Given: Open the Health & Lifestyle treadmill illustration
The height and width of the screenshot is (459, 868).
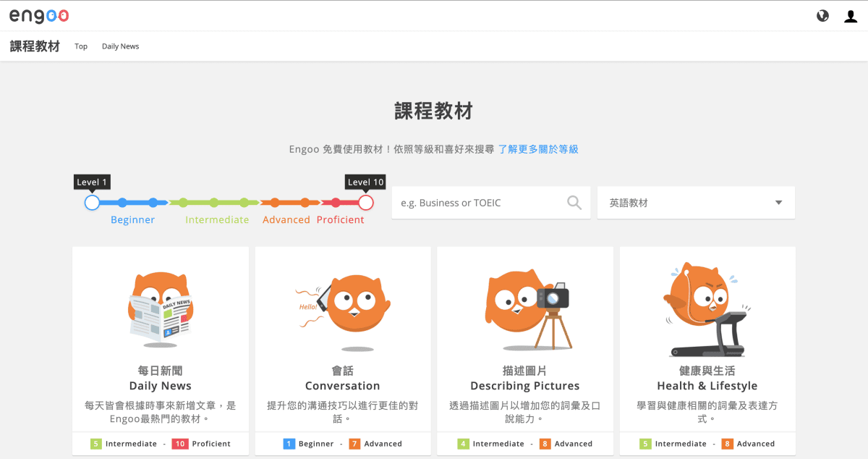Looking at the screenshot, I should click(x=709, y=309).
